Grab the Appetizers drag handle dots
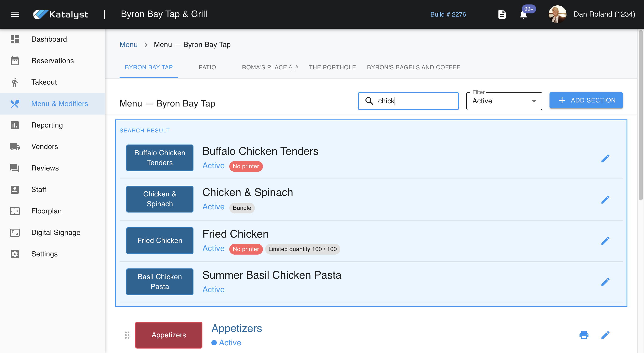The width and height of the screenshot is (644, 353). (x=127, y=335)
